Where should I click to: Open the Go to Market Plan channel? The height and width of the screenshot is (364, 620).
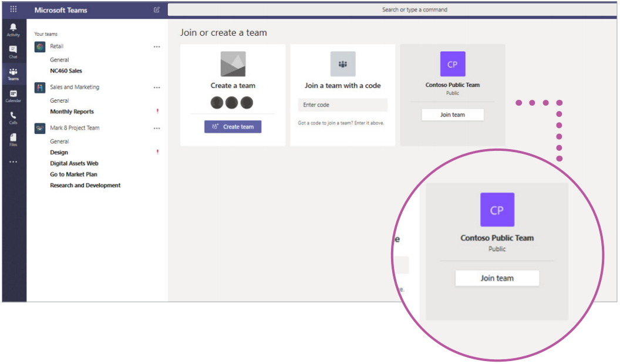73,174
